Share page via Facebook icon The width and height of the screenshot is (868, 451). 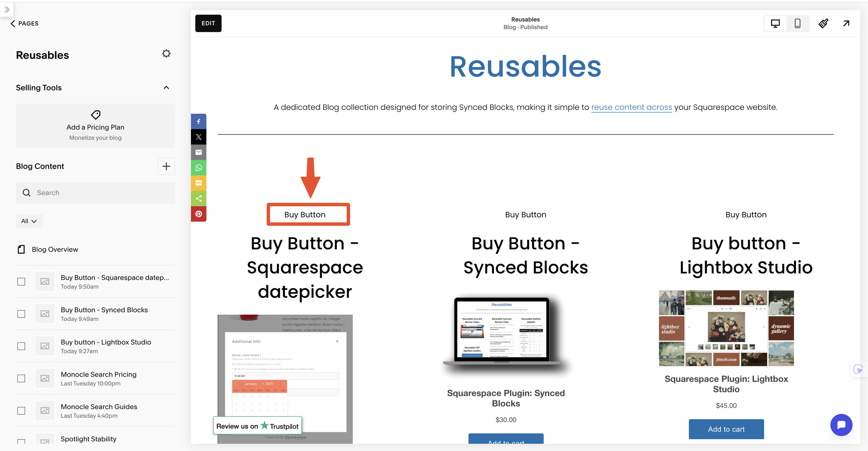point(199,121)
